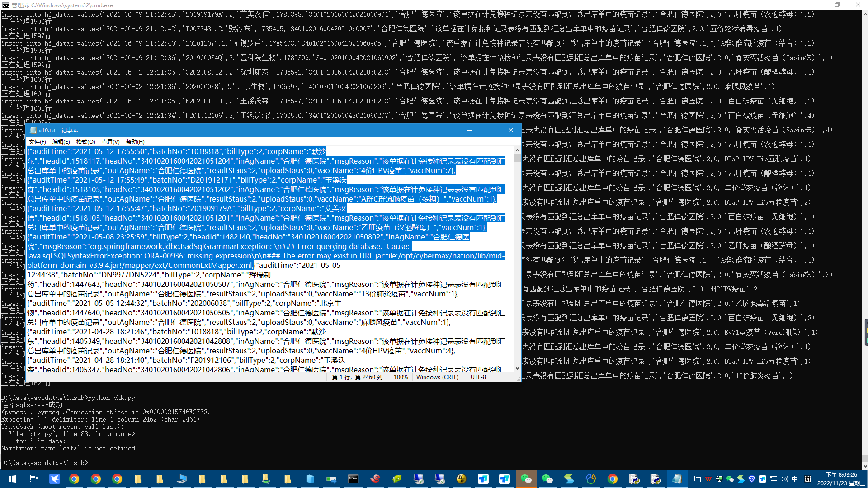Screen dimensions: 868x488
Task: Click the cmd window scrollbar down arrow
Action: [x=865, y=466]
